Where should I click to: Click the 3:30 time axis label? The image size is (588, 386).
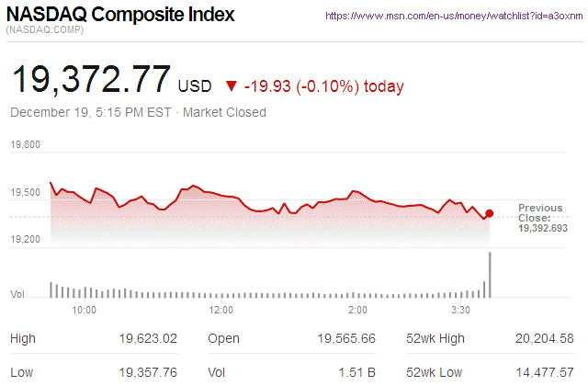click(x=461, y=311)
